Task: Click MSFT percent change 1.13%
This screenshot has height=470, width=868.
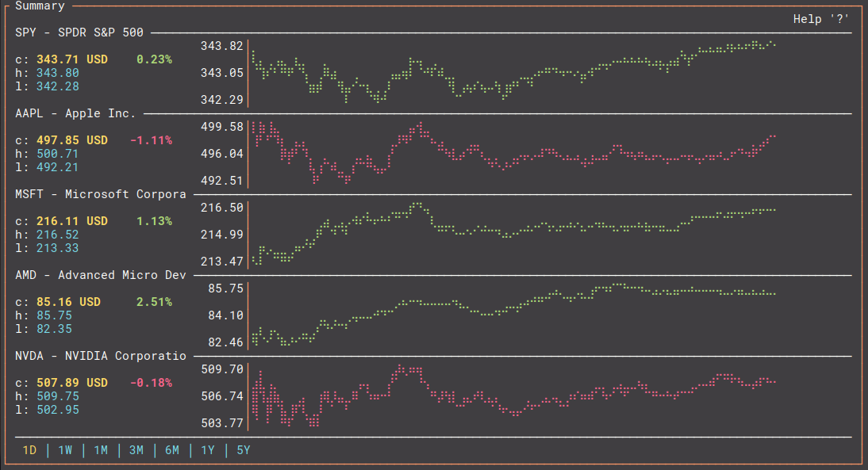Action: pos(155,221)
